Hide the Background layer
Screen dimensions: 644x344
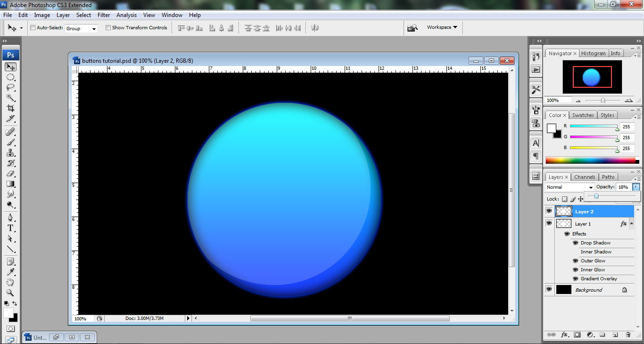549,289
